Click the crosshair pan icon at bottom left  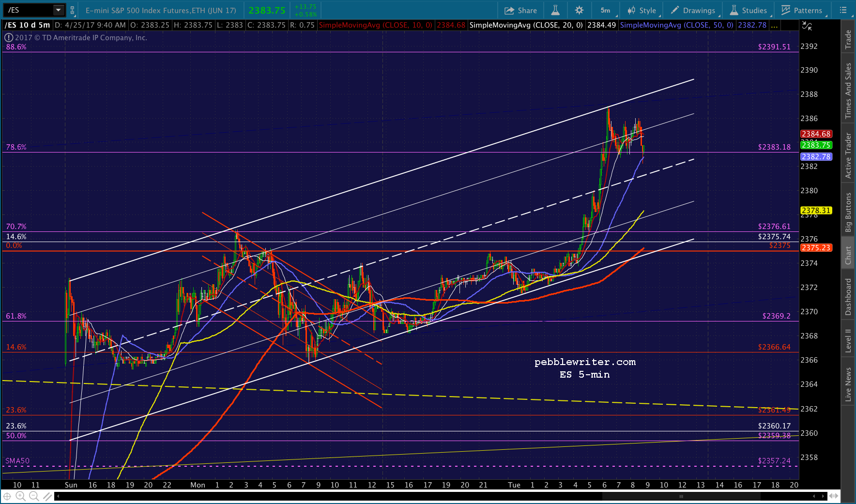point(7,496)
